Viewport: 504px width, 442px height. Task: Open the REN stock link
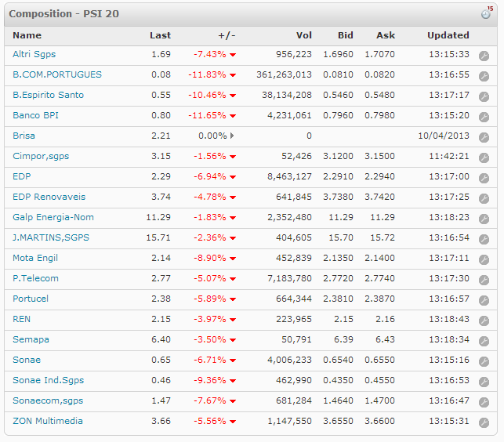pos(21,319)
